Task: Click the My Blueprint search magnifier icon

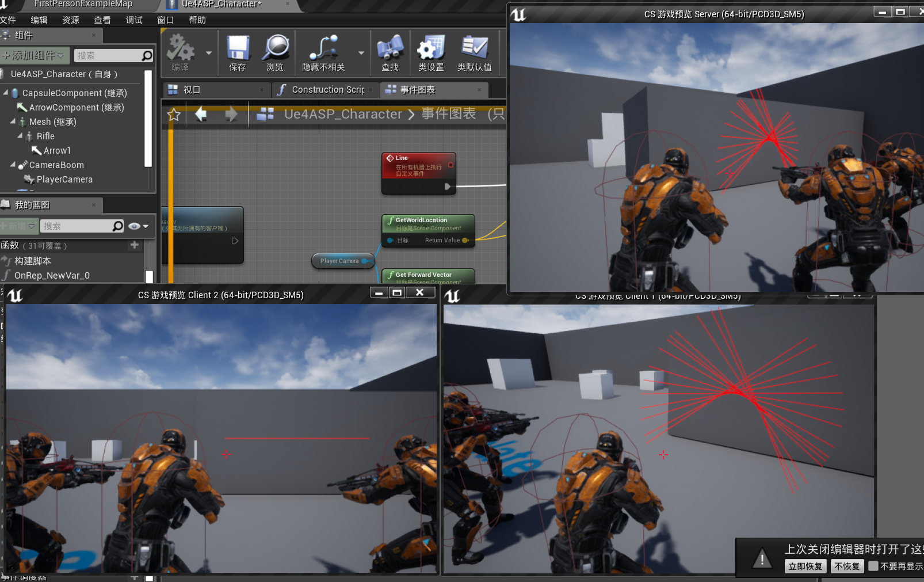Action: 117,226
